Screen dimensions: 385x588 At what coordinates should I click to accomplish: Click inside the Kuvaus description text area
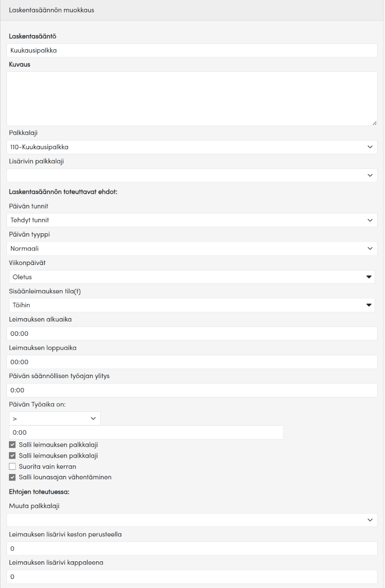click(x=192, y=98)
